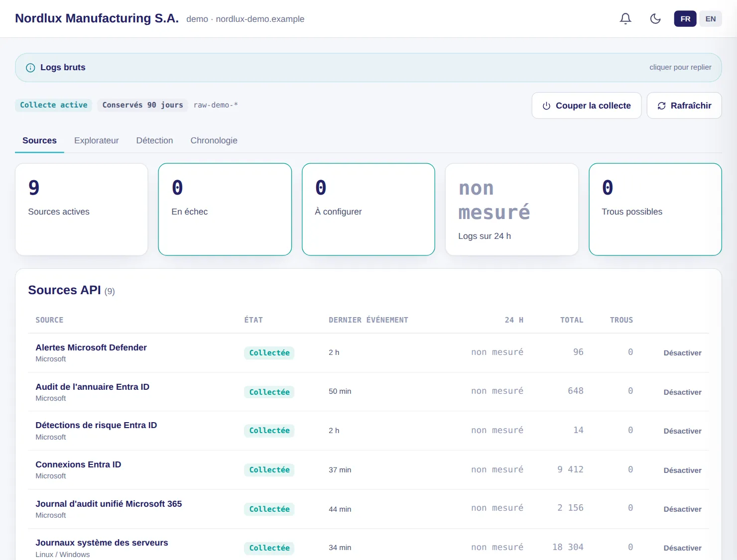This screenshot has width=737, height=560.
Task: Click the Nordlux Manufacturing S.A. title
Action: point(97,18)
